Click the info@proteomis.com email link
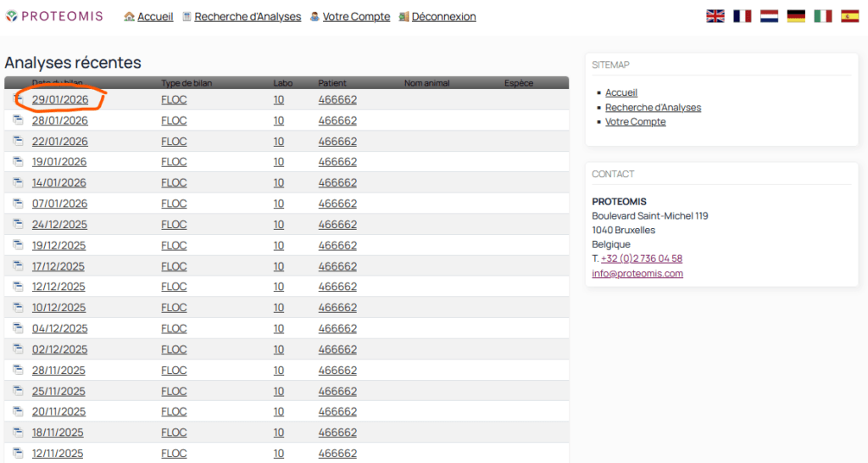 pyautogui.click(x=637, y=274)
